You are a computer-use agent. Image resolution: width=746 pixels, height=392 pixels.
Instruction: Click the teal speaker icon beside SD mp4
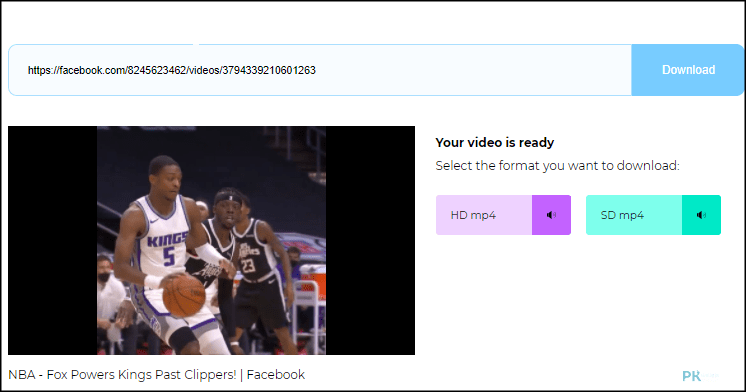pos(701,215)
